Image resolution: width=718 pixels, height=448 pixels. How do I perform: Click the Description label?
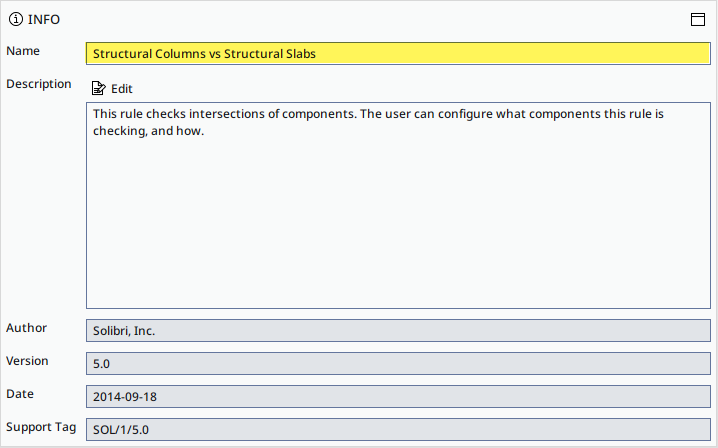[x=39, y=84]
